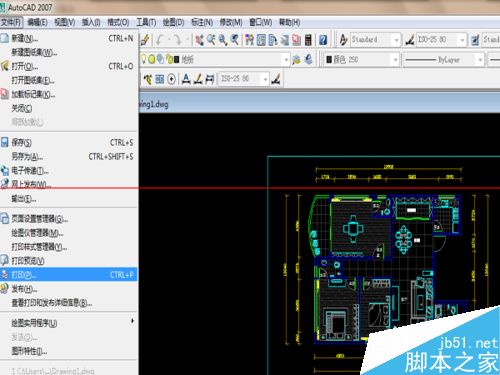The width and height of the screenshot is (500, 375).
Task: Choose 保存(S) from the File menu
Action: click(69, 143)
